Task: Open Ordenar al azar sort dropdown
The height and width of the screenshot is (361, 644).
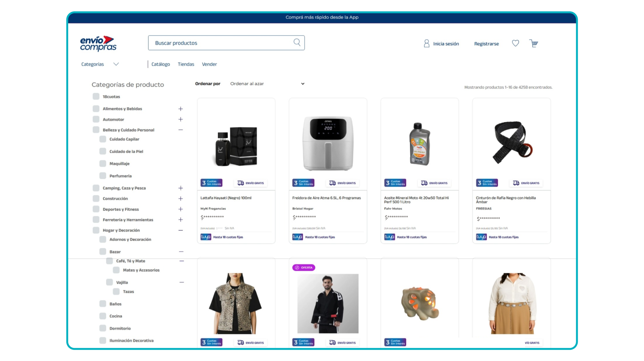Action: click(267, 84)
